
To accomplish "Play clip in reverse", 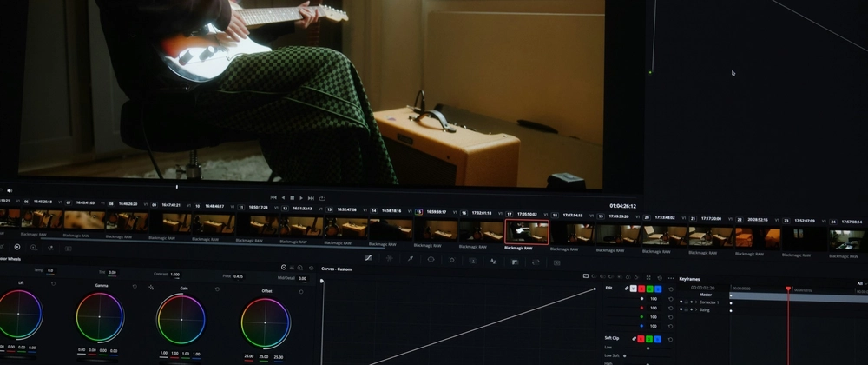I will 284,198.
